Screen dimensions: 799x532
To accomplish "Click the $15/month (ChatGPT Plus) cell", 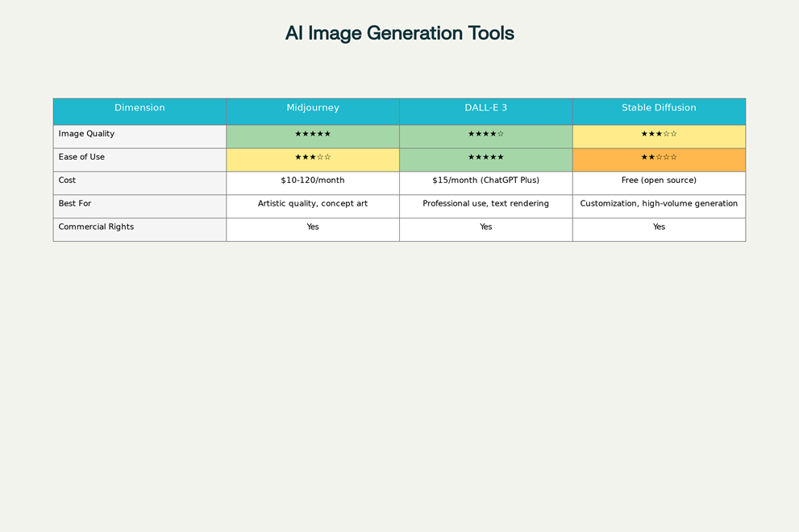I will 485,181.
